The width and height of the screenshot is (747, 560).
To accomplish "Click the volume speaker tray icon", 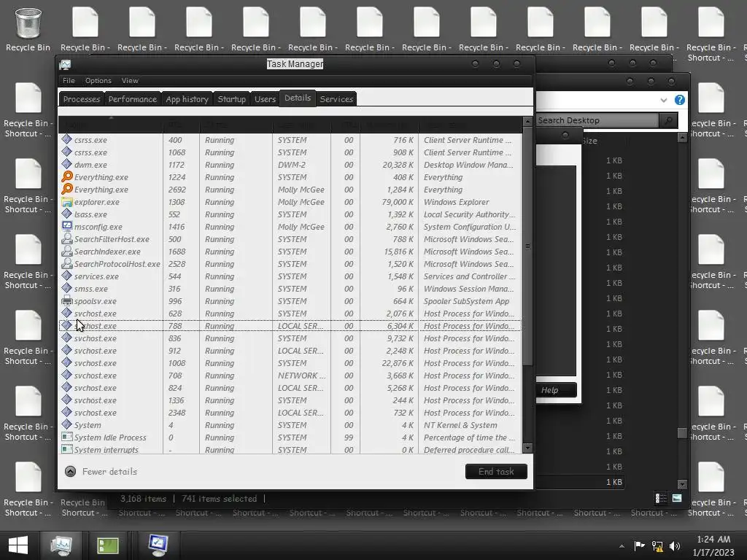I will [675, 546].
